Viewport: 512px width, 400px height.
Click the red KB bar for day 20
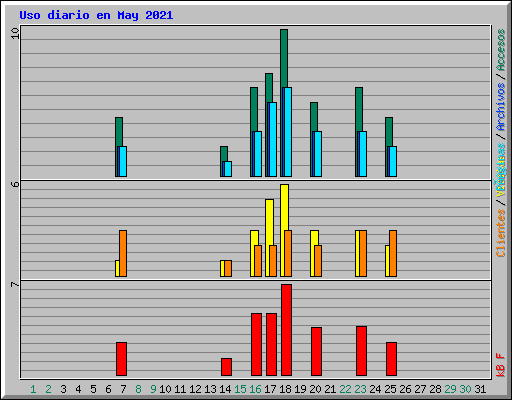pyautogui.click(x=316, y=351)
